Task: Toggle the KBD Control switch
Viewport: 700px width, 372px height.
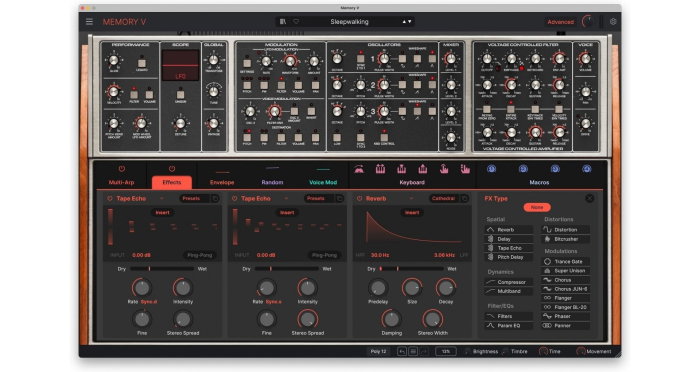Action: coord(384,137)
